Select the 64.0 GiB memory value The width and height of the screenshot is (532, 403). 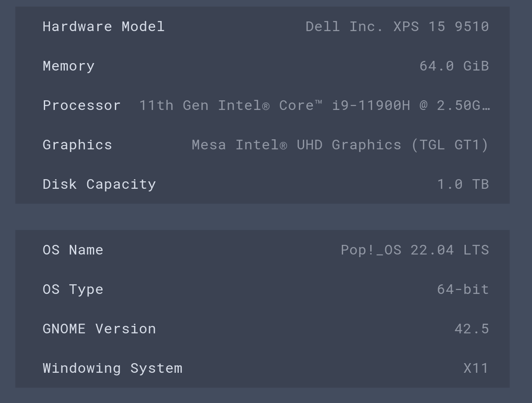point(454,66)
